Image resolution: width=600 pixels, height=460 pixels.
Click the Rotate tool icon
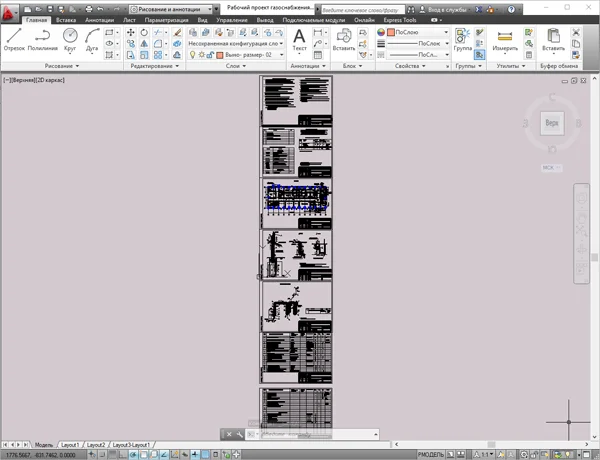tap(144, 33)
